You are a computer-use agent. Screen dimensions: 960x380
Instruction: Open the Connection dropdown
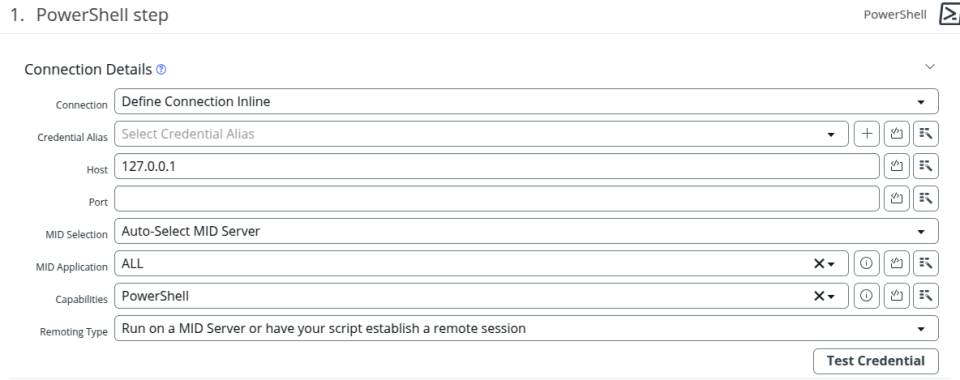[526, 102]
